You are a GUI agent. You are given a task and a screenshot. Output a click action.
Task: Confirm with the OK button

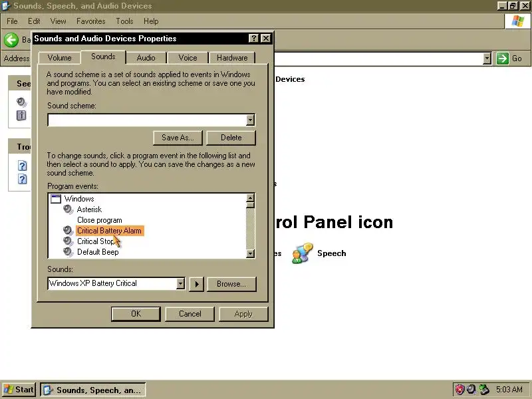(x=136, y=314)
